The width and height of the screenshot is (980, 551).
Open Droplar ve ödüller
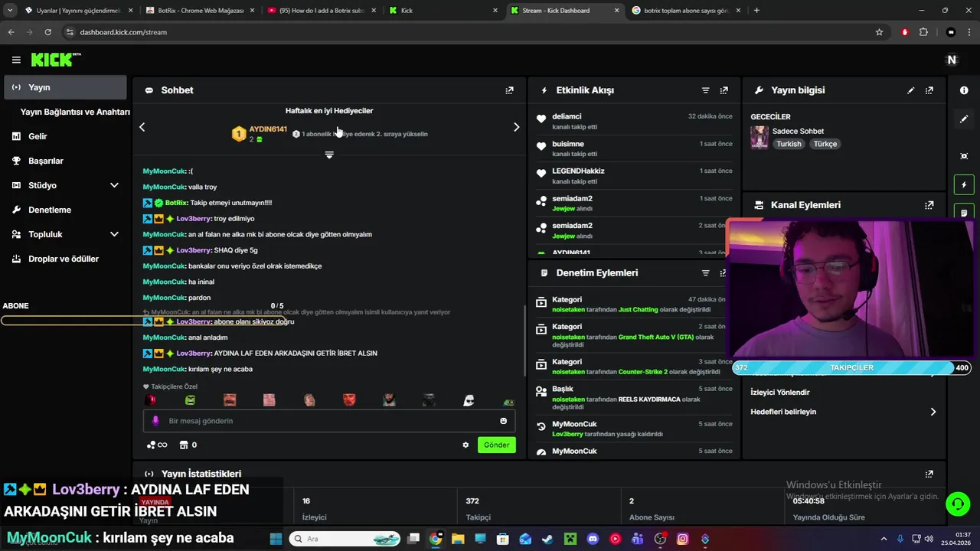point(64,259)
